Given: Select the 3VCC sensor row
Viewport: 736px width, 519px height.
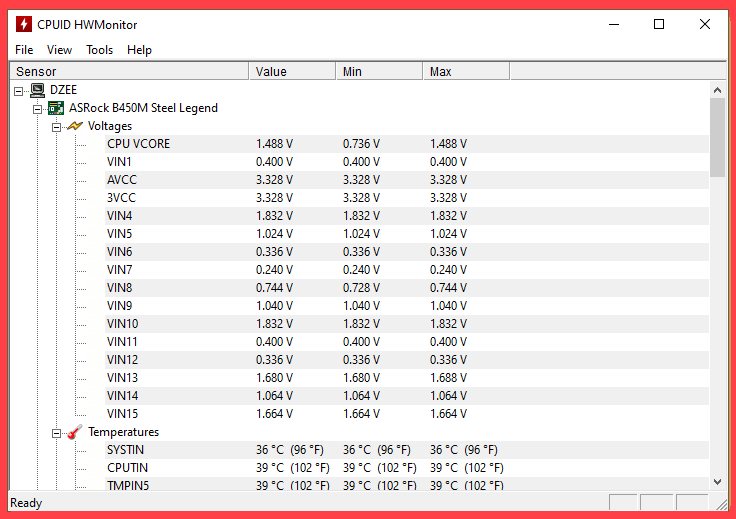Looking at the screenshot, I should coord(406,198).
